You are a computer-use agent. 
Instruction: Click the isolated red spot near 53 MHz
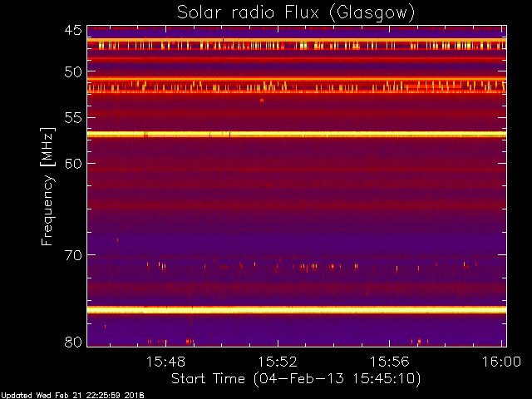(262, 101)
